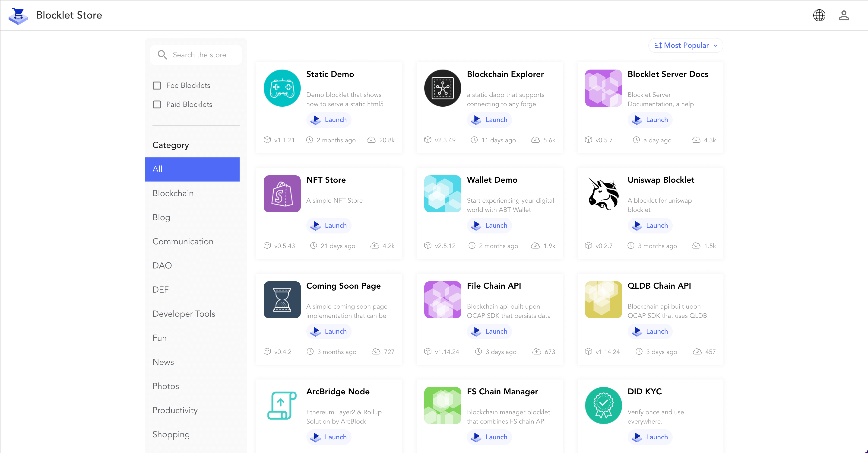Screen dimensions: 868x453
Task: Choose the DEFI category
Action: 162,290
